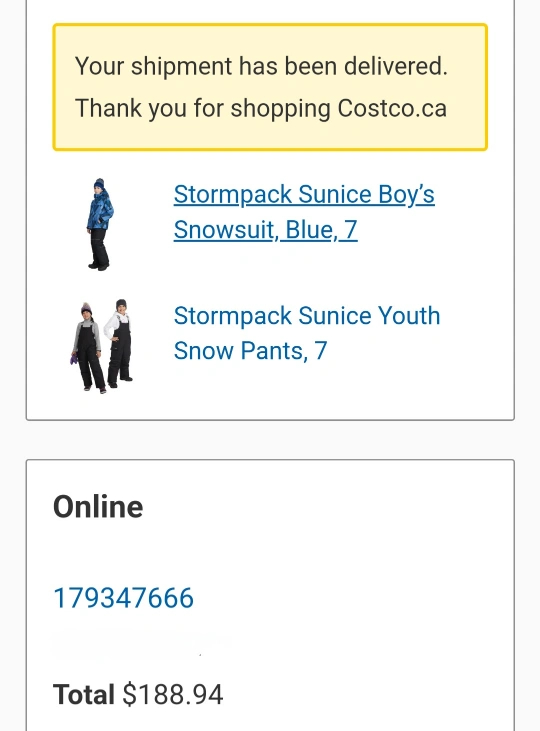The image size is (540, 731).
Task: Click the 'Stormpack Sunice Boy's' title line
Action: point(304,194)
